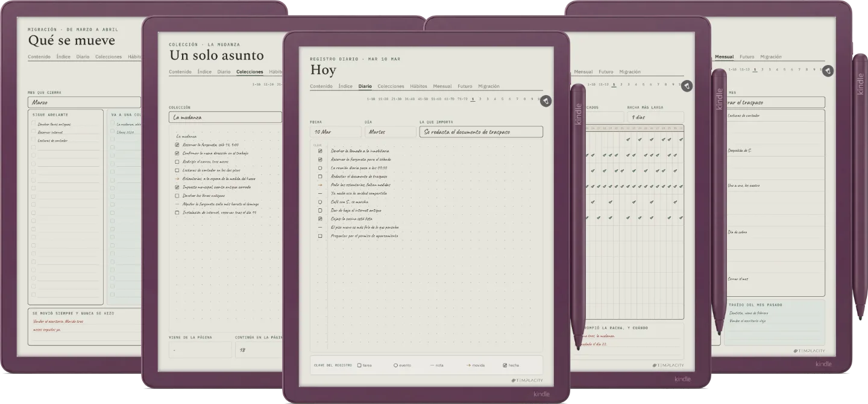Select Mensual tab on the rightmost monthly tablet

[x=724, y=57]
